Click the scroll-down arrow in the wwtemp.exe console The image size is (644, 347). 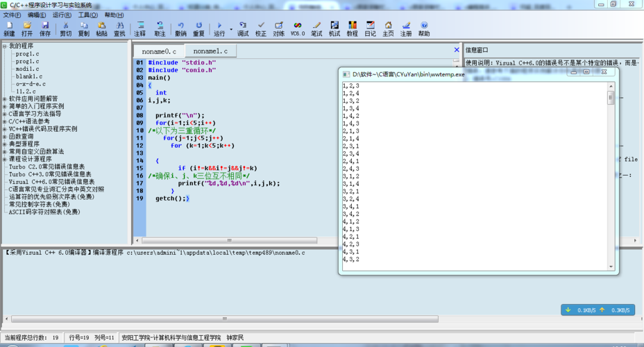(611, 267)
